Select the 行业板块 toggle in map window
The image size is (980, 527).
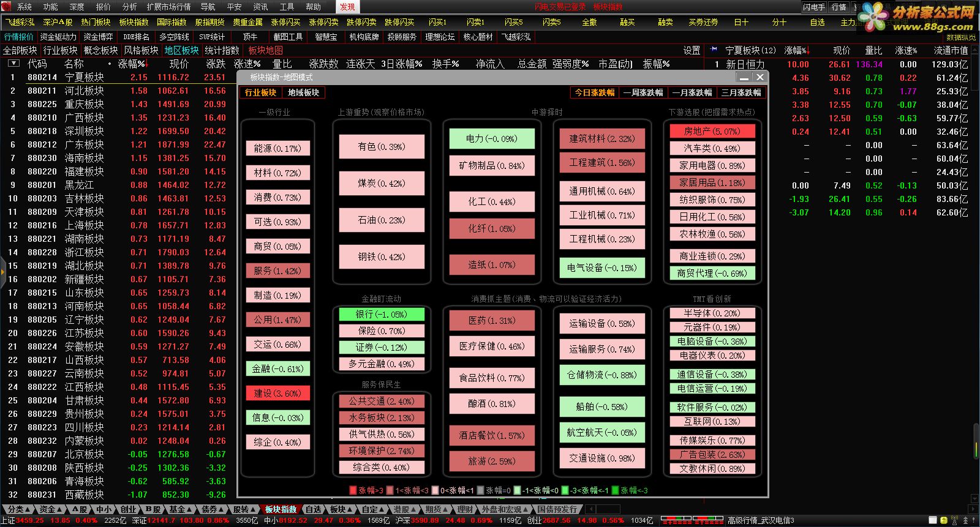[260, 92]
